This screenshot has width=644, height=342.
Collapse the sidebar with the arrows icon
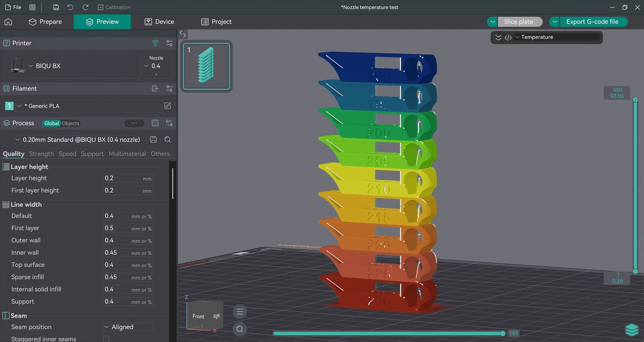point(182,34)
